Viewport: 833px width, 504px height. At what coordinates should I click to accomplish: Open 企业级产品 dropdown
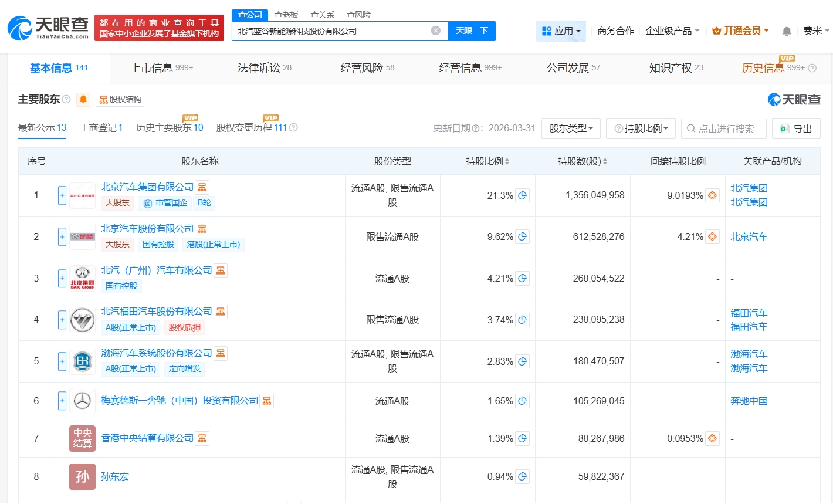click(x=672, y=31)
